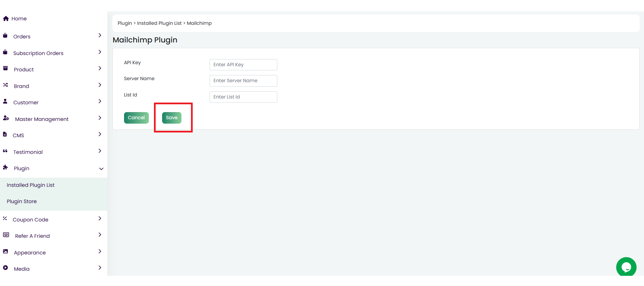Open Installed Plugin List submenu item

point(31,185)
